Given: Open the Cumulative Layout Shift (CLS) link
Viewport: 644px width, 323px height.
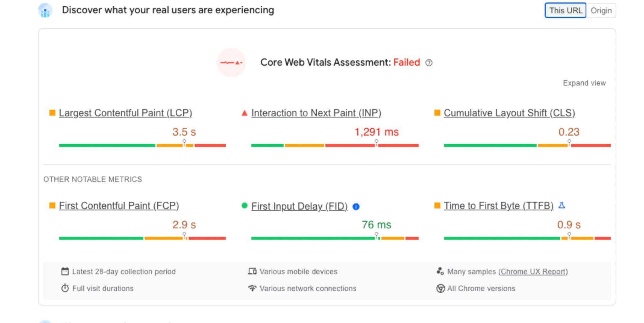Looking at the screenshot, I should click(509, 113).
